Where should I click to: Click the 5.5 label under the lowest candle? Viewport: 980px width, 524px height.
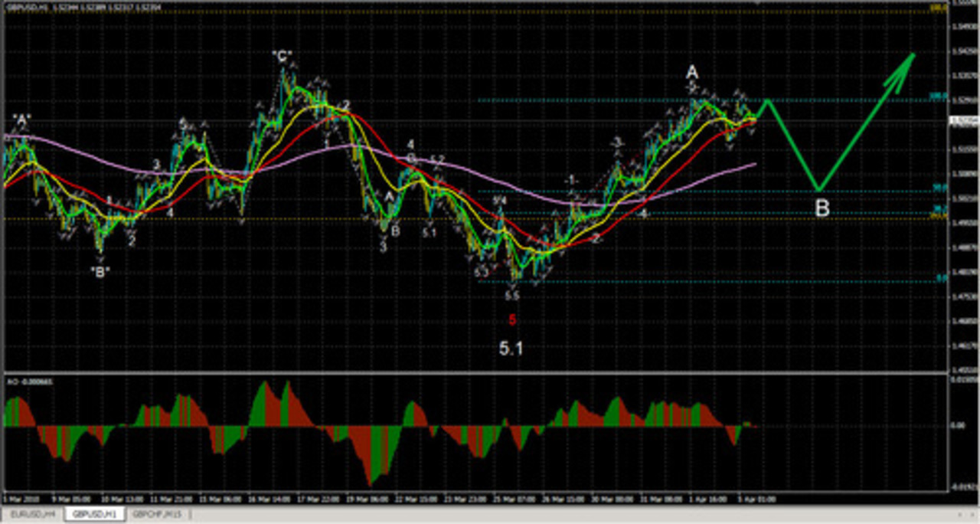[512, 296]
